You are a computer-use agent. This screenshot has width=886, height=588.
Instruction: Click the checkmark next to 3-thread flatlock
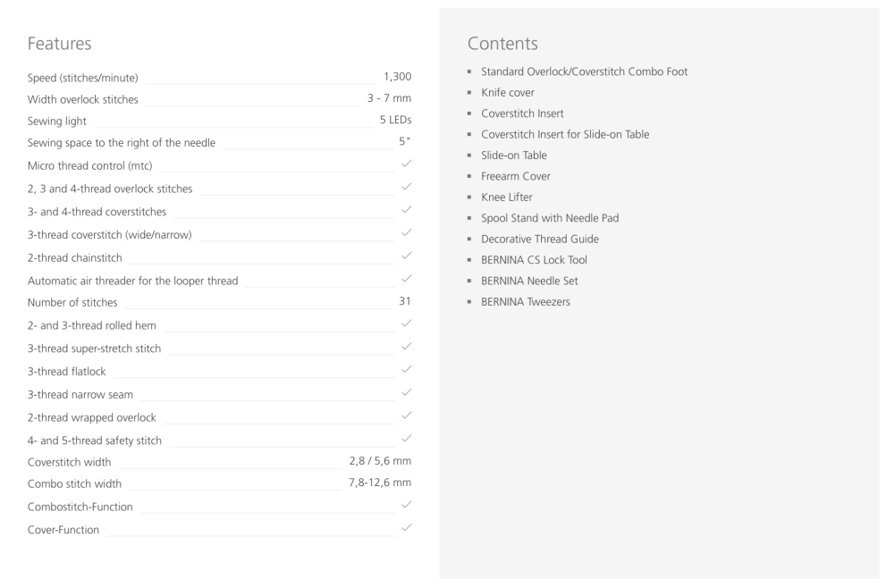(406, 370)
